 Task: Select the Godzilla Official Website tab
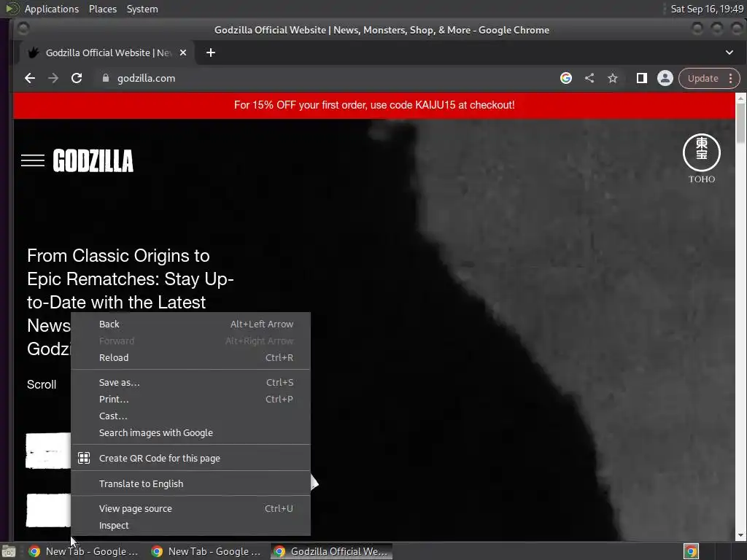click(x=107, y=52)
